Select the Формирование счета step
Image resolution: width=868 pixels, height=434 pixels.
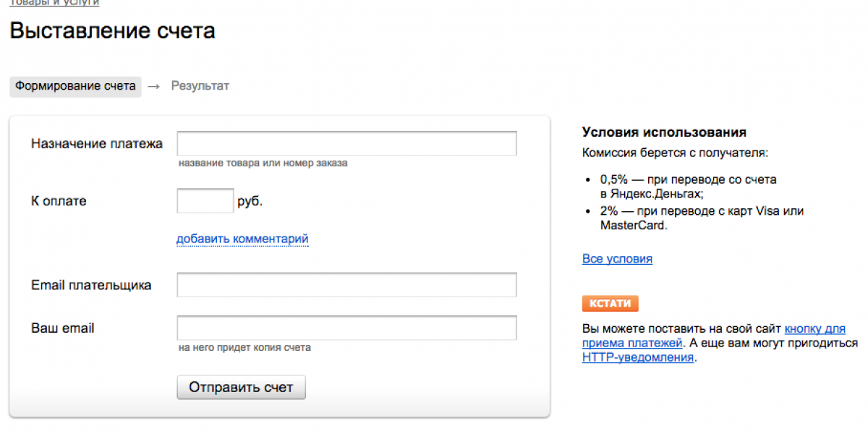click(x=75, y=86)
